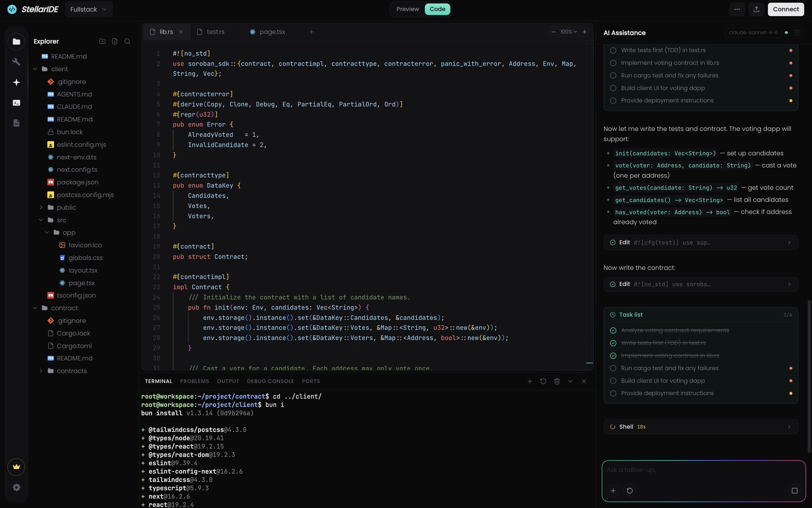The height and width of the screenshot is (508, 812).
Task: Click the Connect button
Action: 786,9
